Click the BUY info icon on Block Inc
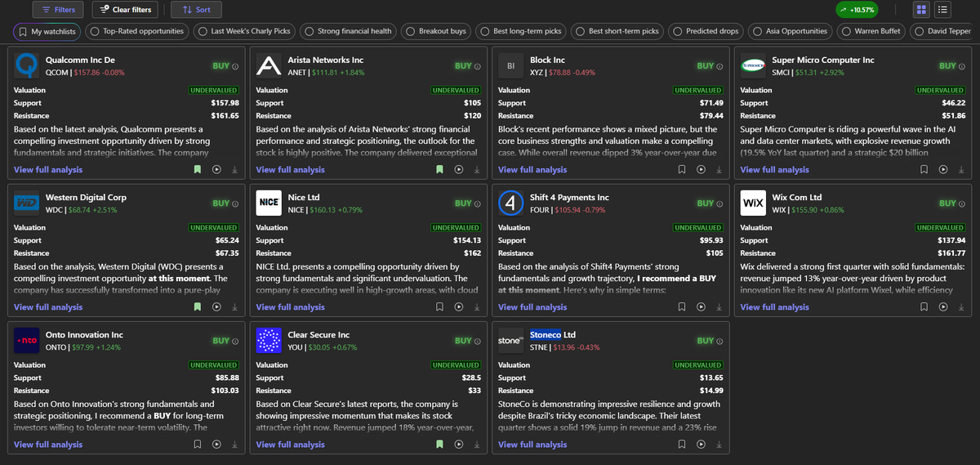980x465 pixels. pyautogui.click(x=719, y=66)
